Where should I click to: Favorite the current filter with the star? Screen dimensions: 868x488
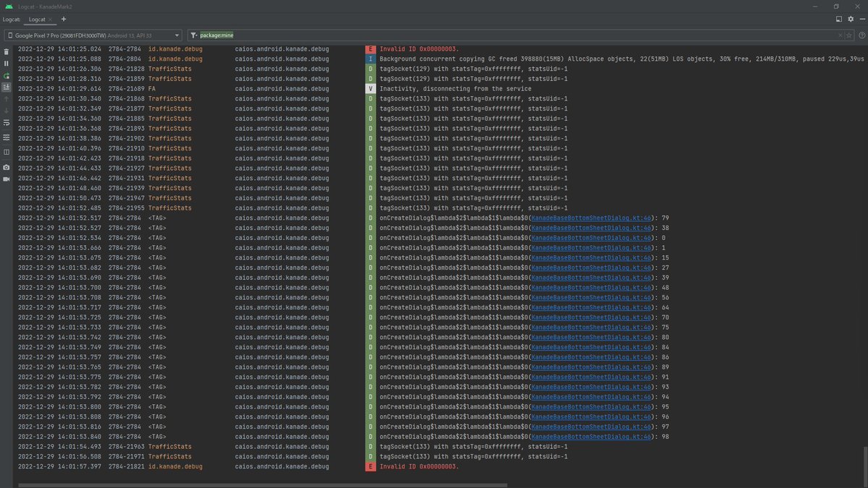(x=848, y=35)
